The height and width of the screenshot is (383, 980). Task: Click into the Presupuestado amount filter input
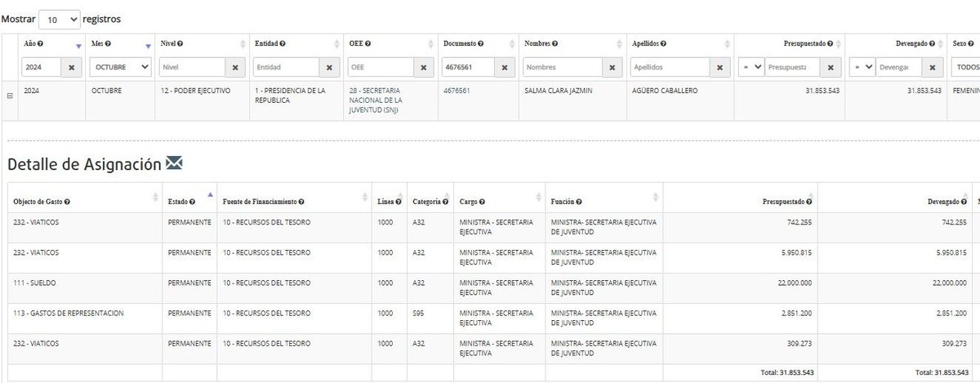(x=793, y=67)
